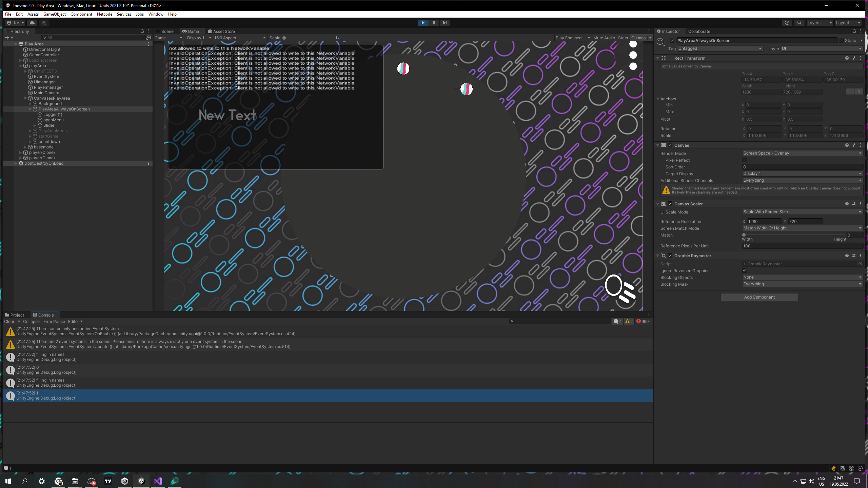Click the Add Component button
Image resolution: width=868 pixels, height=488 pixels.
point(759,297)
